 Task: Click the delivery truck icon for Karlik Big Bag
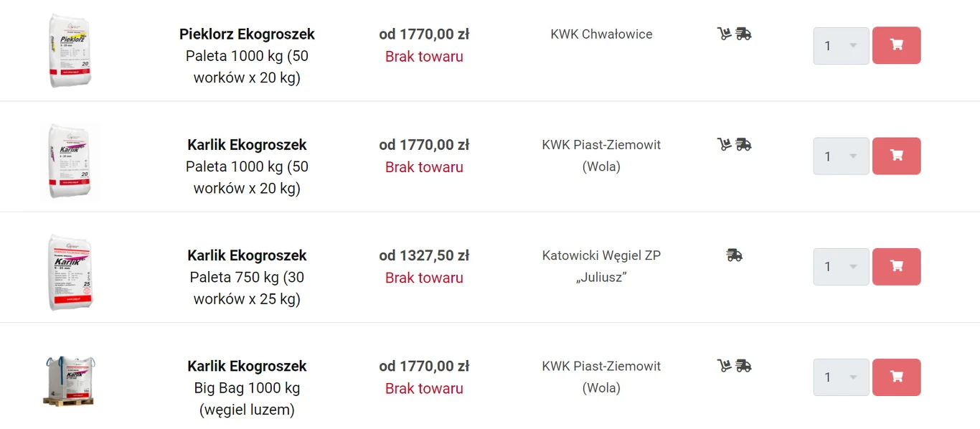click(744, 365)
